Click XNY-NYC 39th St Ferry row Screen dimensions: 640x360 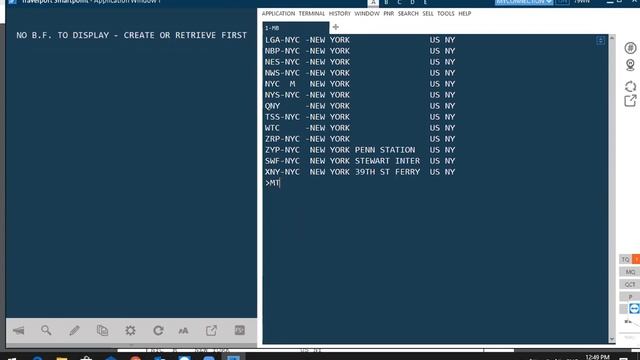[360, 172]
